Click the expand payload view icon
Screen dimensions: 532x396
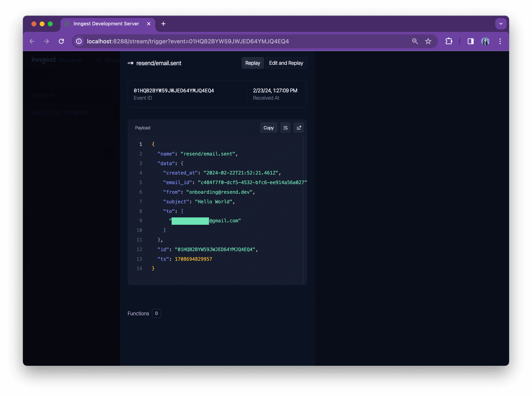299,128
